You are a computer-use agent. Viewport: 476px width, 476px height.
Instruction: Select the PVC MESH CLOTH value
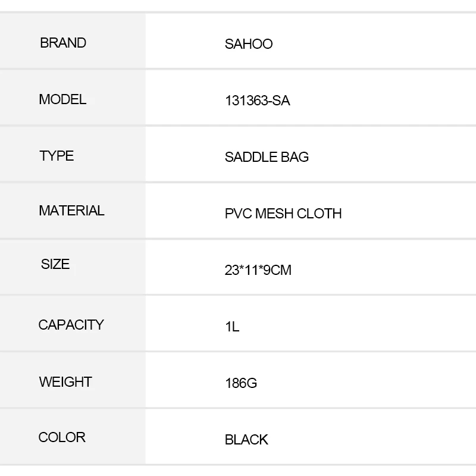tap(283, 214)
